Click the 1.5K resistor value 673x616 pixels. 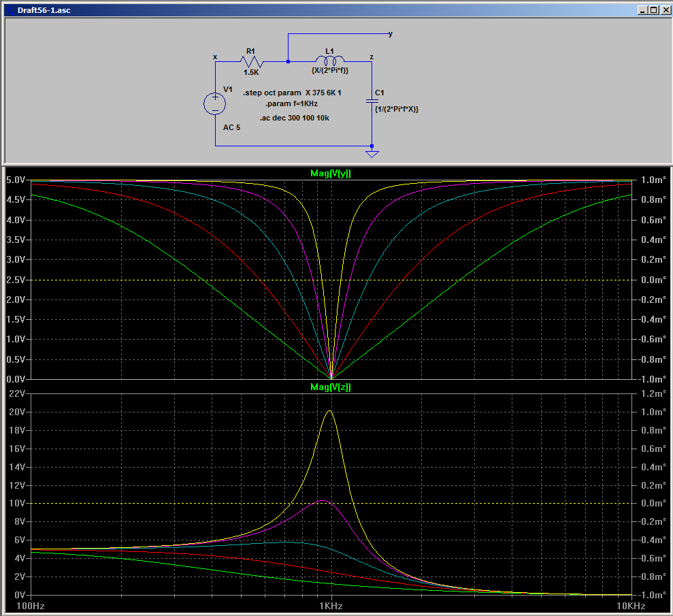[x=251, y=73]
